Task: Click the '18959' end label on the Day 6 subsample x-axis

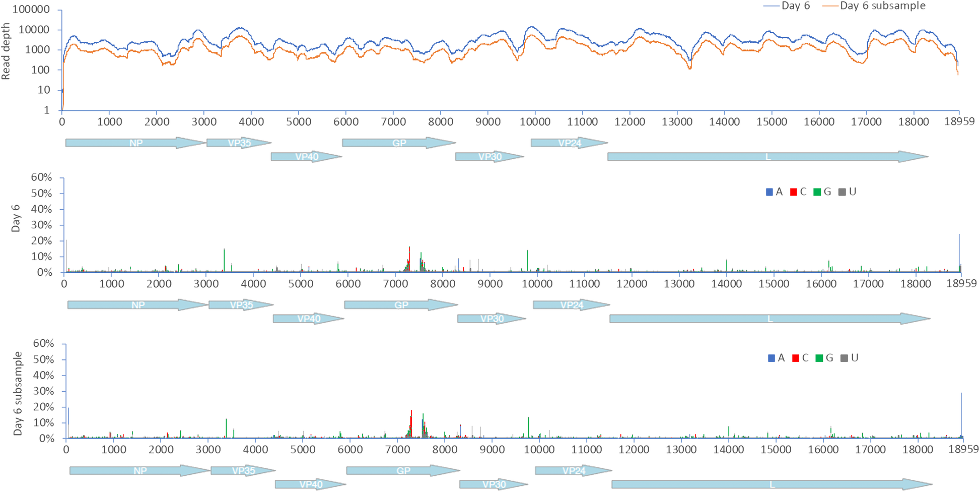Action: (963, 449)
